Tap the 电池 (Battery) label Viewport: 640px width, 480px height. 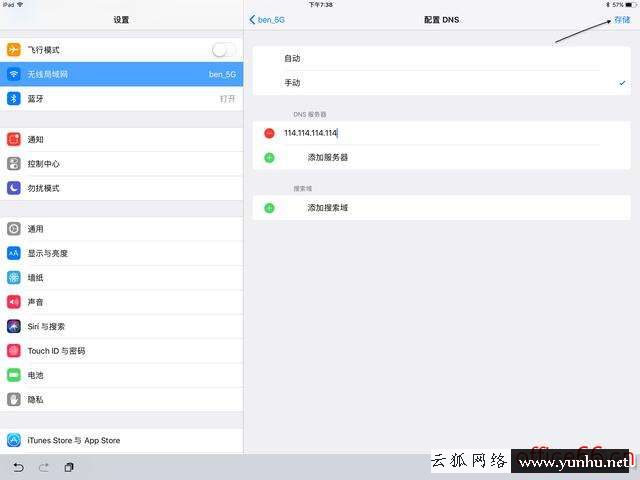pos(36,375)
